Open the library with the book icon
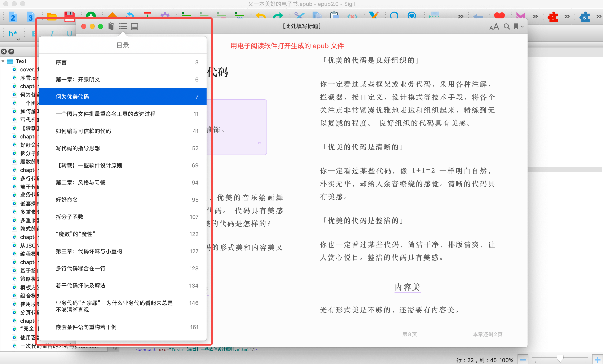The image size is (603, 364). tap(111, 26)
